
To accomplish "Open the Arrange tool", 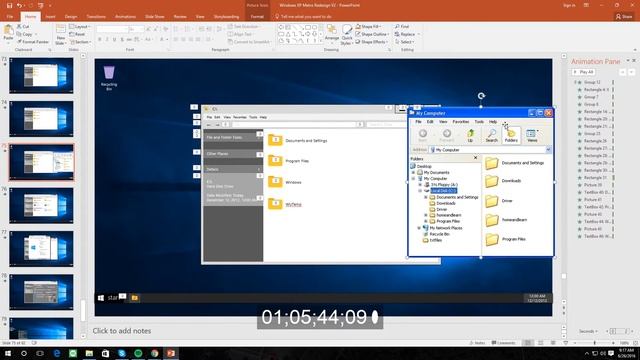I will [332, 34].
